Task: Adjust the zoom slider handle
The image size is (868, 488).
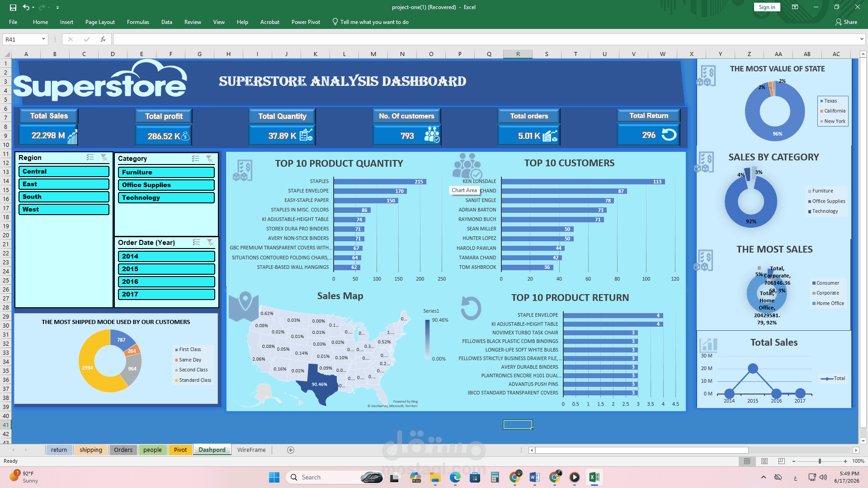Action: [x=820, y=461]
